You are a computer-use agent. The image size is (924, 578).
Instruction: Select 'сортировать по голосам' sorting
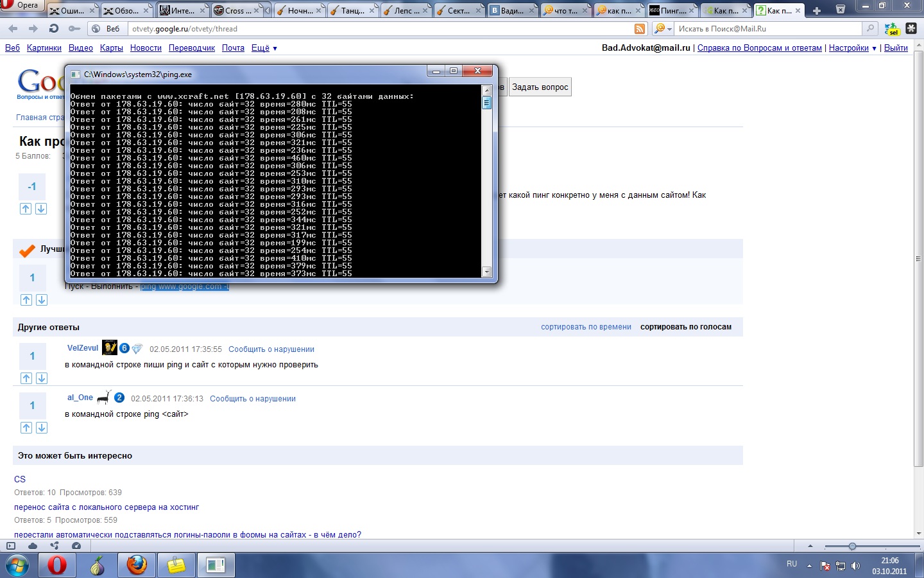click(x=686, y=327)
